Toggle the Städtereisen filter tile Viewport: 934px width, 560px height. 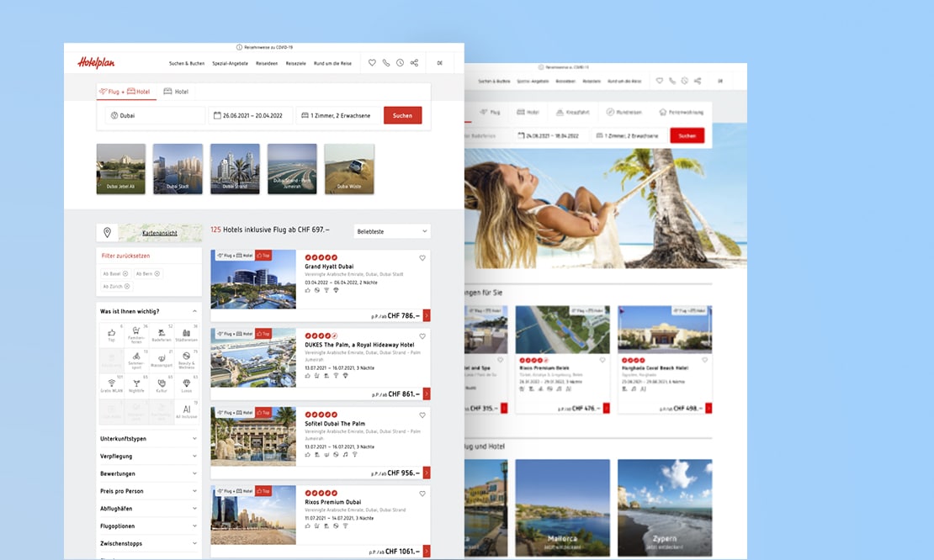pos(187,335)
